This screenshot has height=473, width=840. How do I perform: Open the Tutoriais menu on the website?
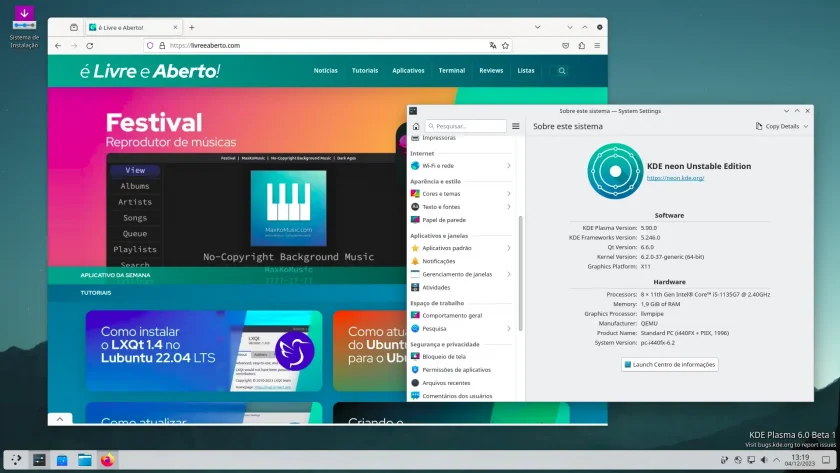point(365,71)
